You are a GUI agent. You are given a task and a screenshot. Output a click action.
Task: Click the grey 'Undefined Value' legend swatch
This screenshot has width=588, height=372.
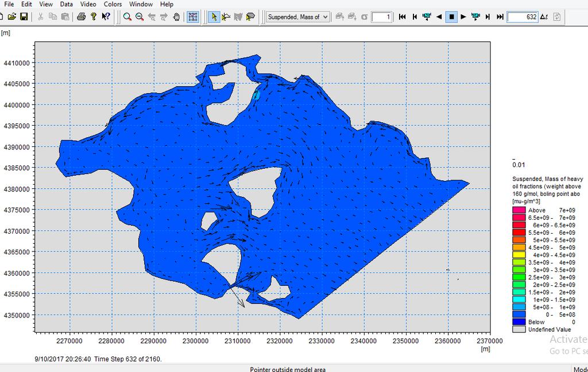pos(519,330)
